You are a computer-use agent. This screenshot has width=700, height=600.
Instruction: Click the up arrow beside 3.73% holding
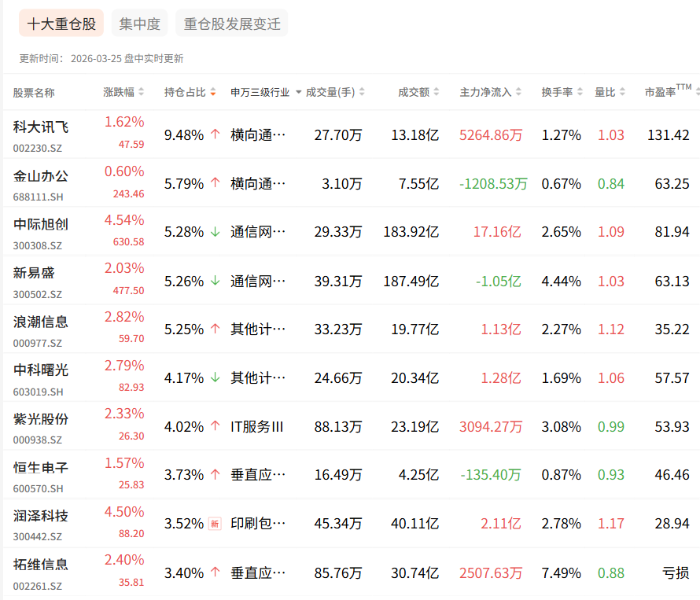216,474
